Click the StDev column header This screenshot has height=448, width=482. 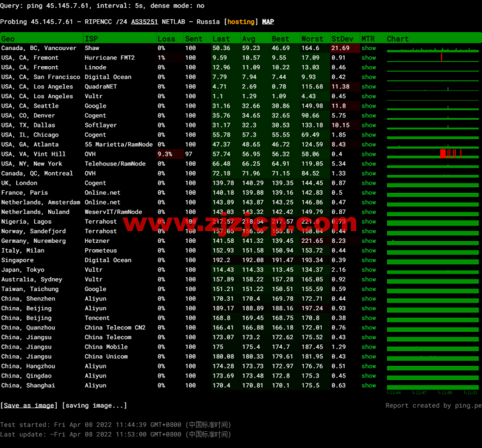(342, 38)
